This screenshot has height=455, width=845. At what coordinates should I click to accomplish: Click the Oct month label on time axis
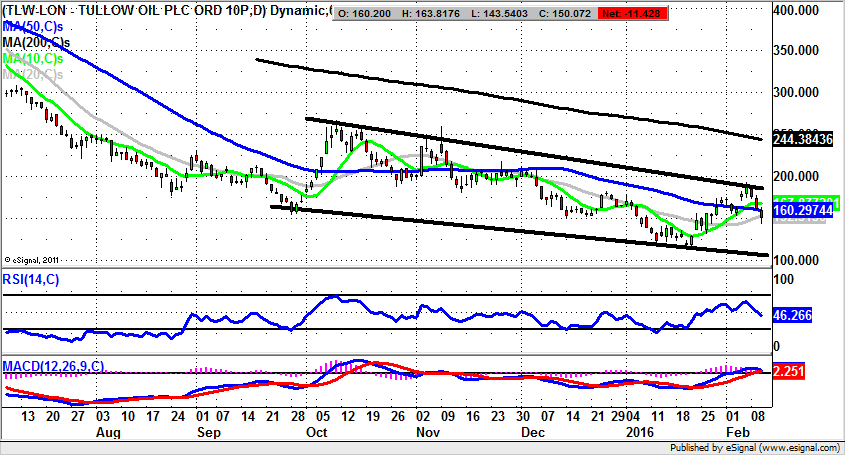pyautogui.click(x=317, y=434)
